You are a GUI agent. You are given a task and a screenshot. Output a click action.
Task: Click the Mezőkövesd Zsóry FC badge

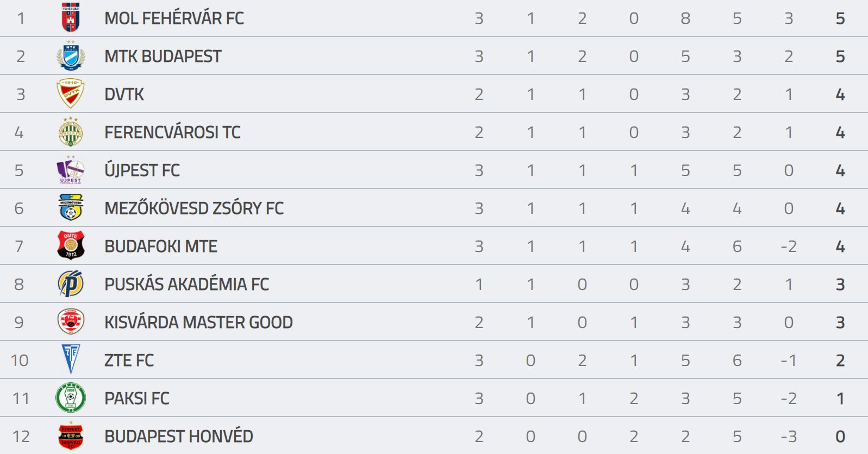[x=71, y=207]
